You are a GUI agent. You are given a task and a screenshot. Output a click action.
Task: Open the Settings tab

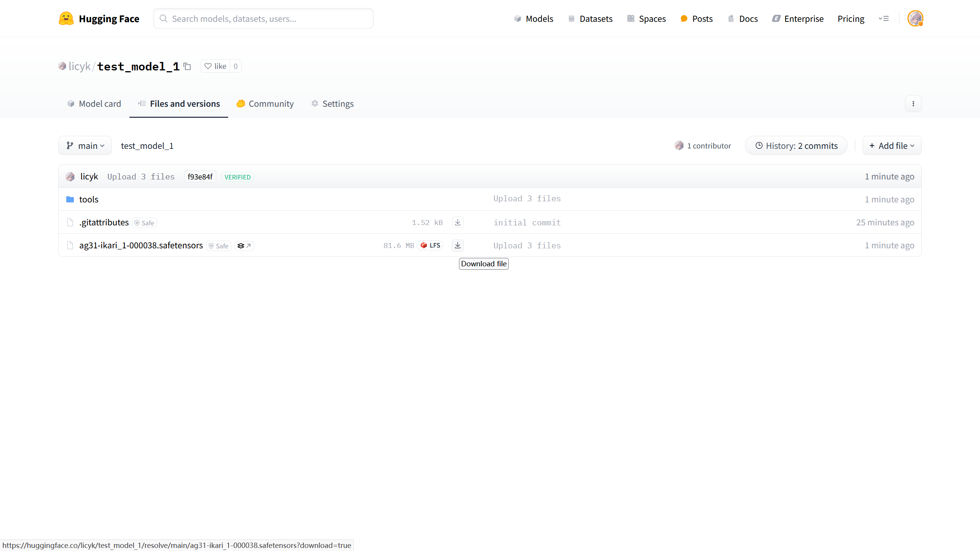click(x=332, y=104)
